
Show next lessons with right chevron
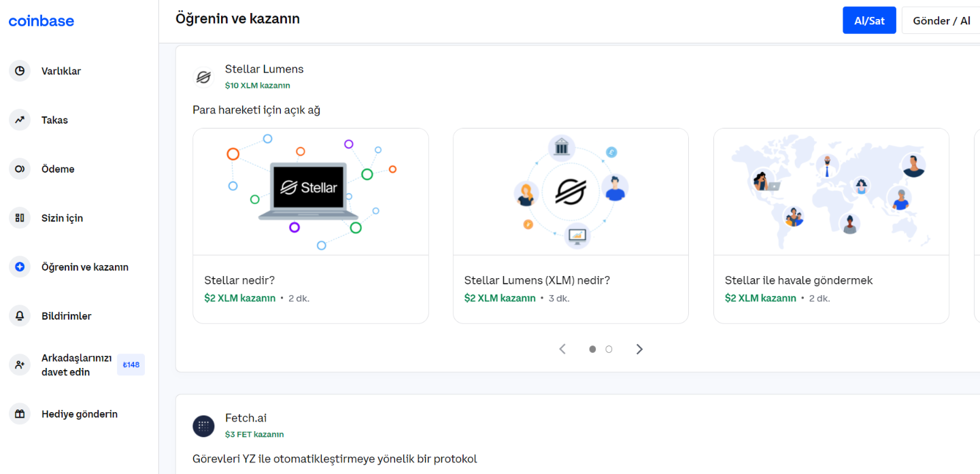click(639, 349)
